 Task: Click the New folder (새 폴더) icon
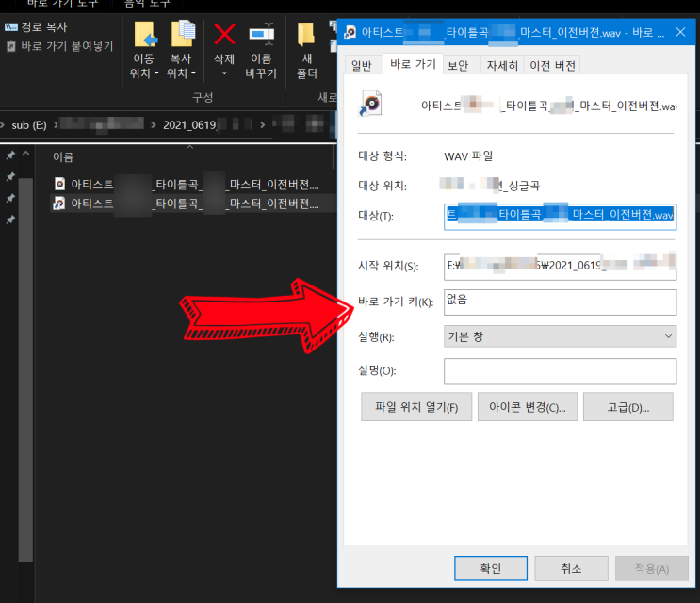pyautogui.click(x=306, y=34)
